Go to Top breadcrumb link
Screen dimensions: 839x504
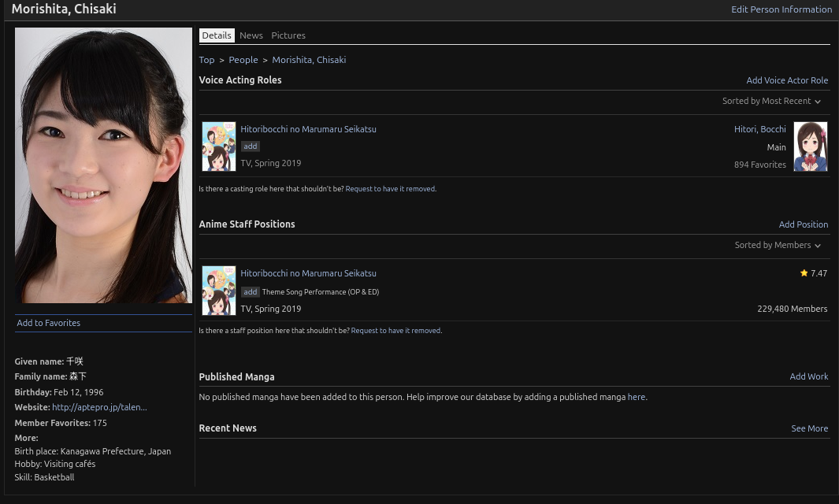(x=206, y=60)
